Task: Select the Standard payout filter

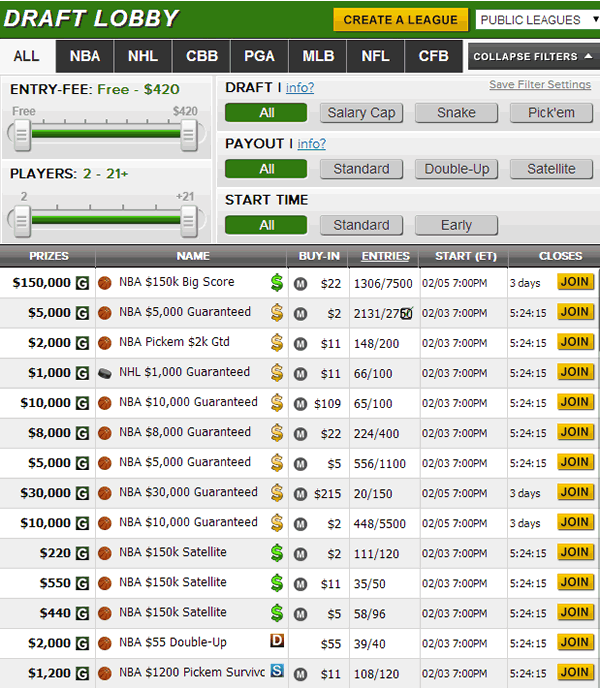Action: pyautogui.click(x=361, y=169)
